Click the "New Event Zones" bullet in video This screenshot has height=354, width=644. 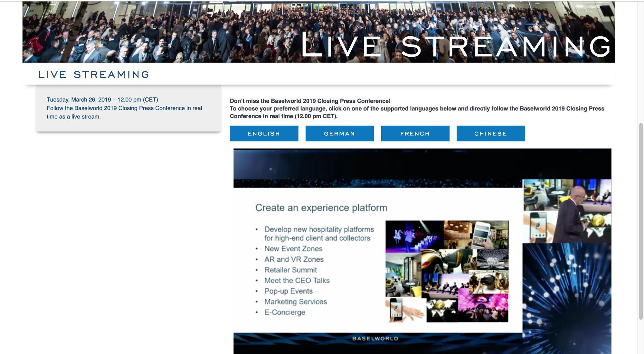point(293,249)
